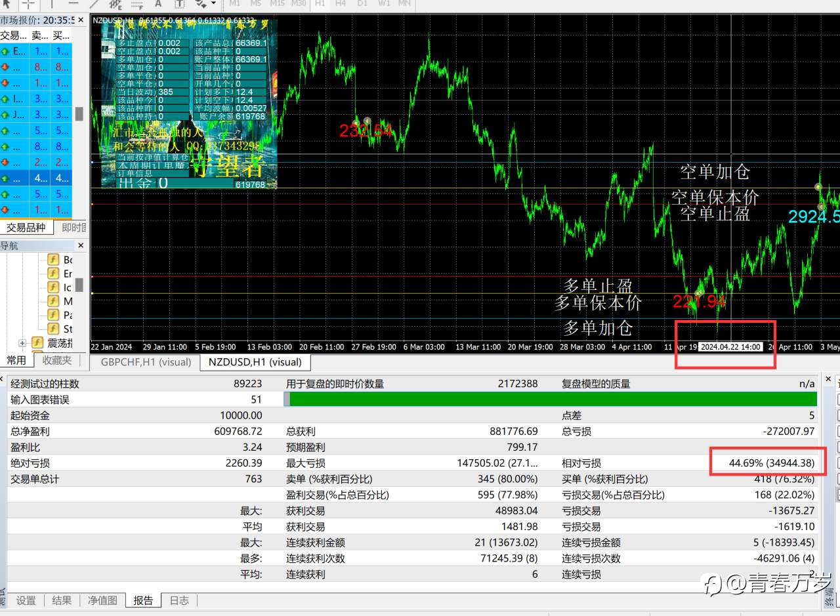Click the highlighted market watch row showing 4...
Viewport: 840px width, 616px height.
pos(36,178)
